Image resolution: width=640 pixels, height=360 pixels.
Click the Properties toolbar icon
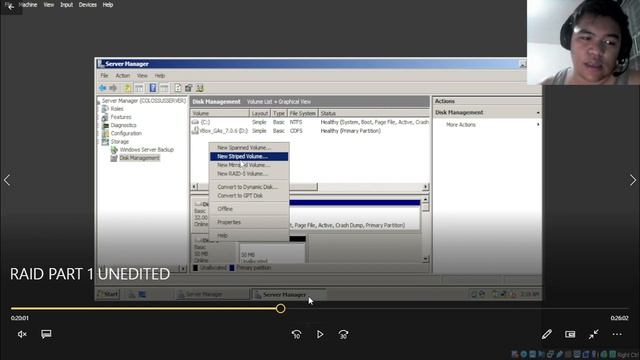[x=189, y=88]
